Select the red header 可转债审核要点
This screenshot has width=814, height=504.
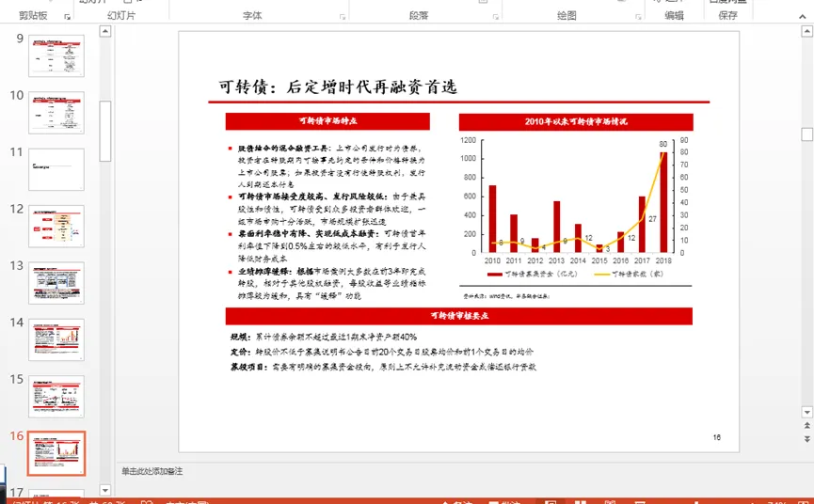click(459, 316)
